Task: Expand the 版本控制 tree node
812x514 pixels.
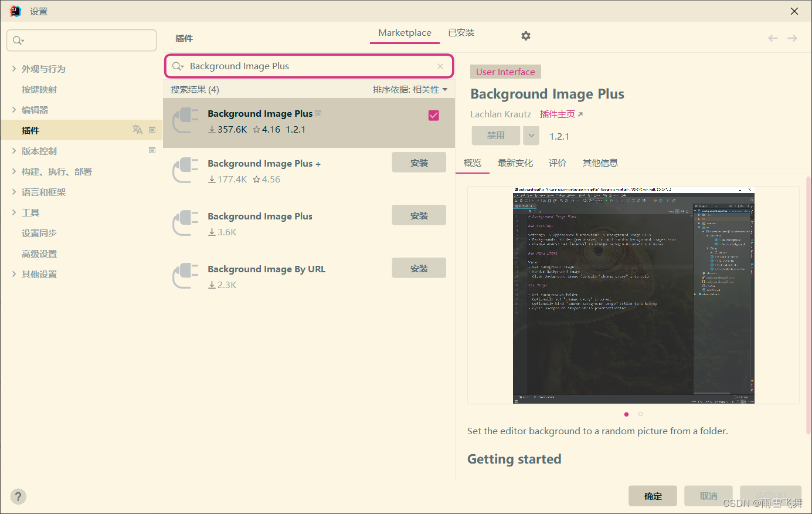Action: (14, 151)
